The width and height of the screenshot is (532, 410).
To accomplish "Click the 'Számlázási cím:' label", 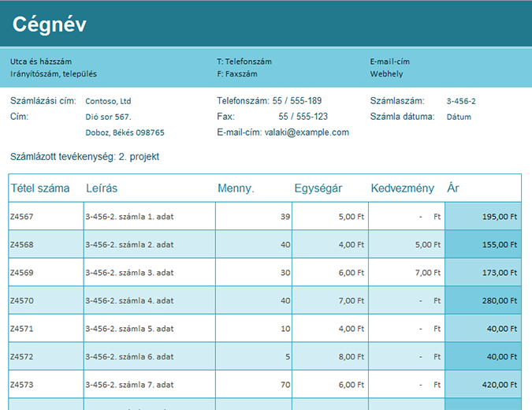I will click(43, 101).
